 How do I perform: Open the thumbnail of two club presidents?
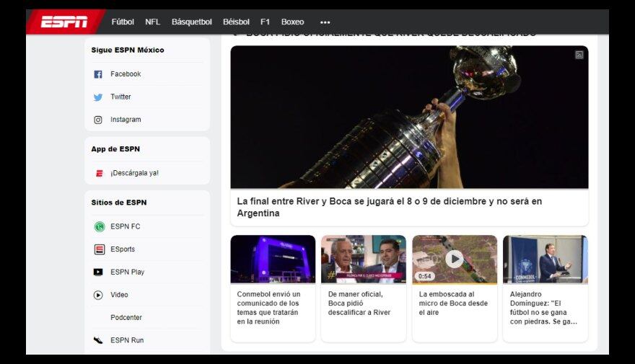point(364,259)
